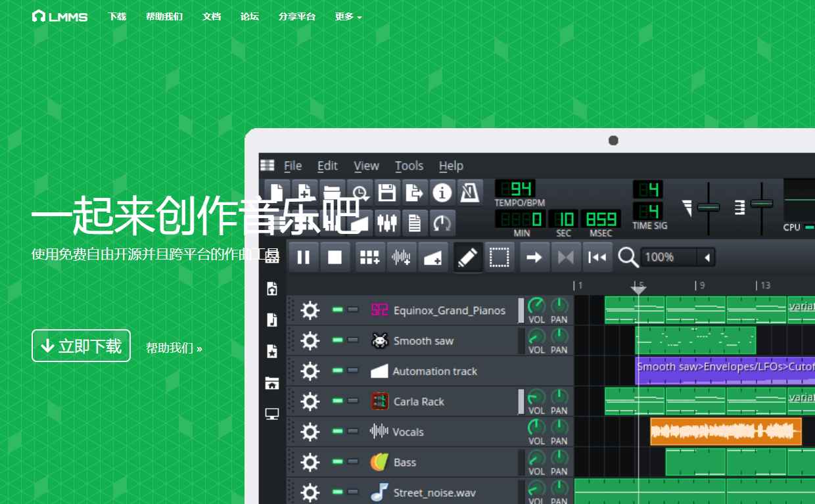Click the master volume slider handle
The image size is (815, 504).
[x=709, y=207]
